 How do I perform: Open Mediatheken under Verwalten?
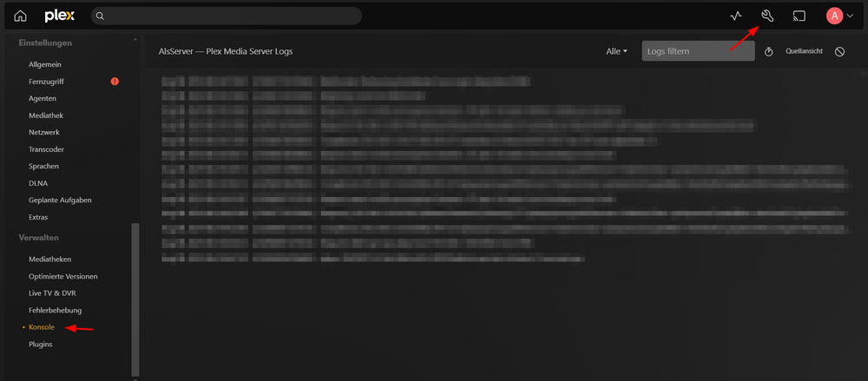[x=49, y=259]
